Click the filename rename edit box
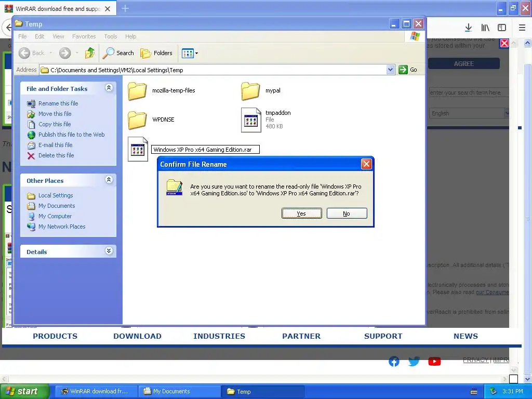532x399 pixels. pos(205,150)
